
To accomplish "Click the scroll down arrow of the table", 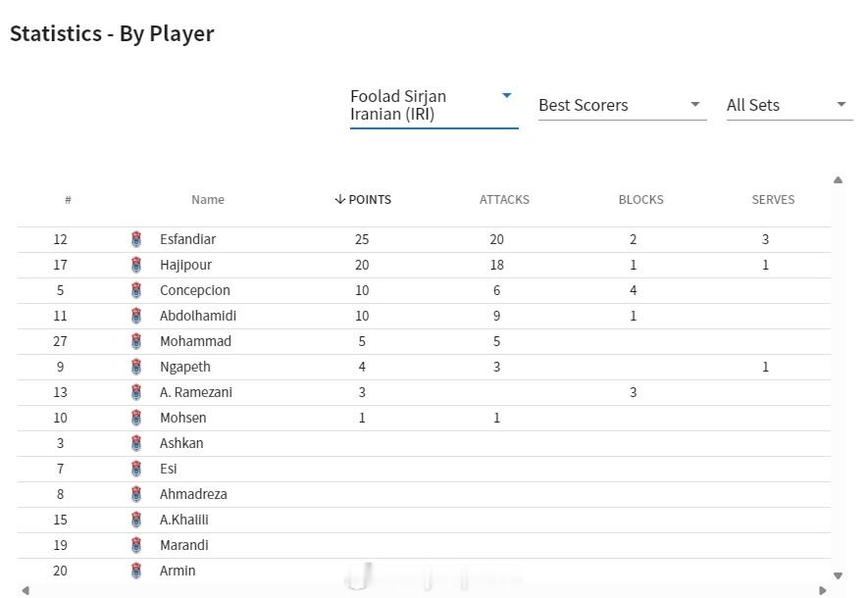I will pyautogui.click(x=839, y=575).
